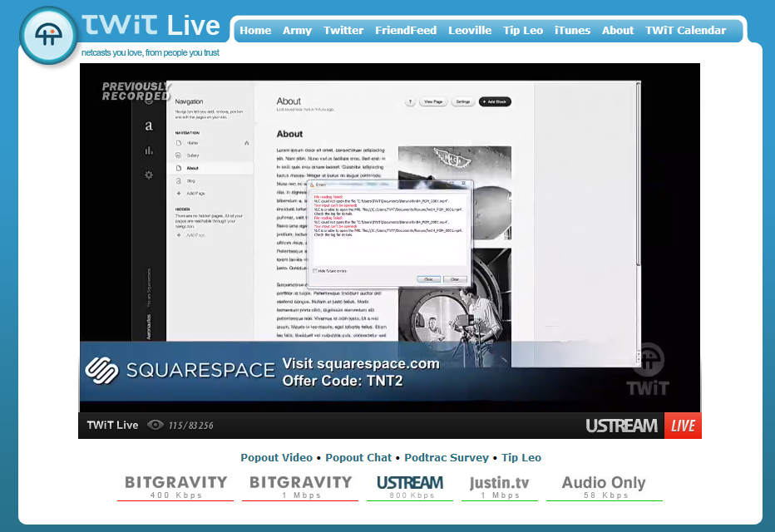Click the gear settings icon in the video's dark sidebar
The height and width of the screenshot is (532, 775).
149,175
